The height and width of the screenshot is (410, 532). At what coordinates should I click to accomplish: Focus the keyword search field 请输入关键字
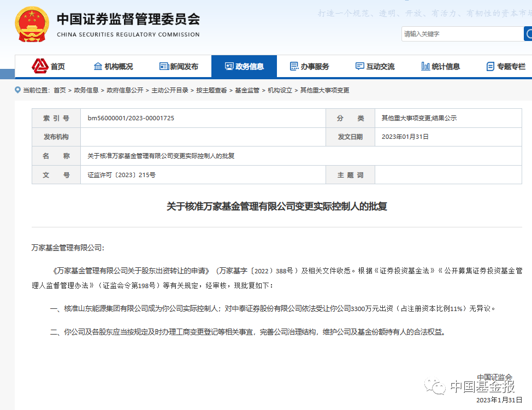click(x=463, y=34)
